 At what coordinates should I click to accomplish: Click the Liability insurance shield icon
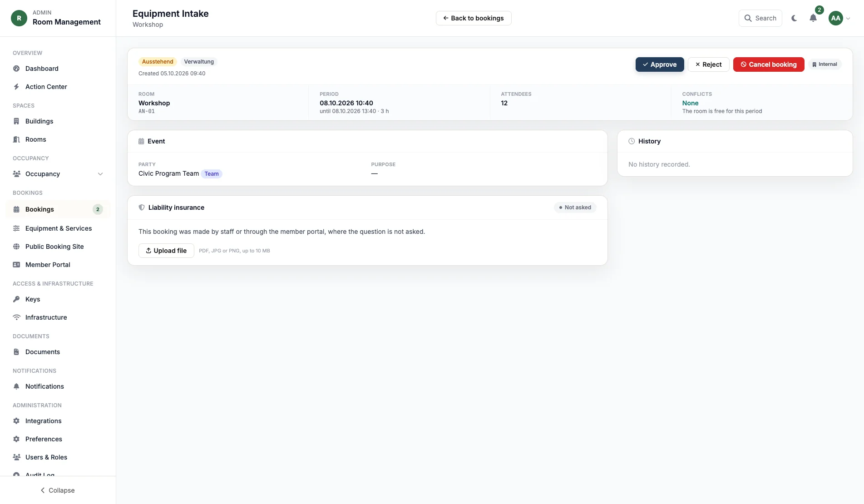pyautogui.click(x=142, y=208)
